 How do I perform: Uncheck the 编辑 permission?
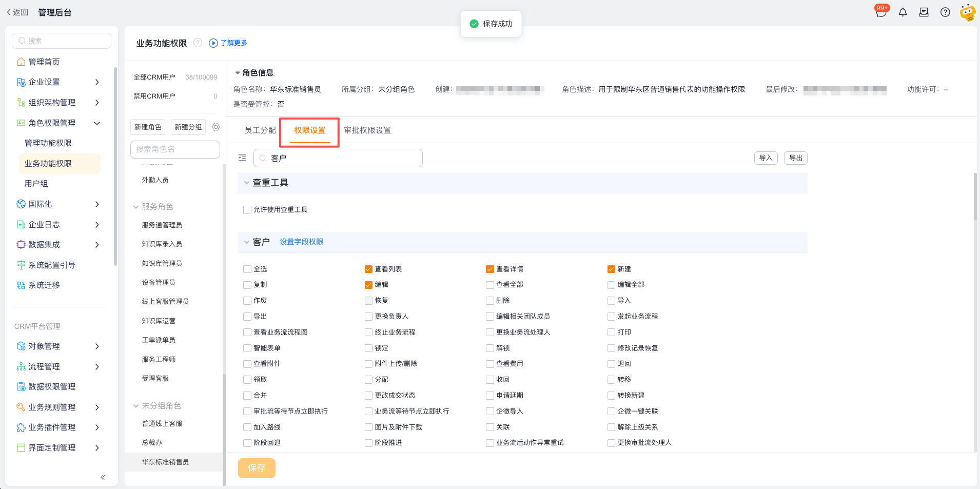click(368, 285)
